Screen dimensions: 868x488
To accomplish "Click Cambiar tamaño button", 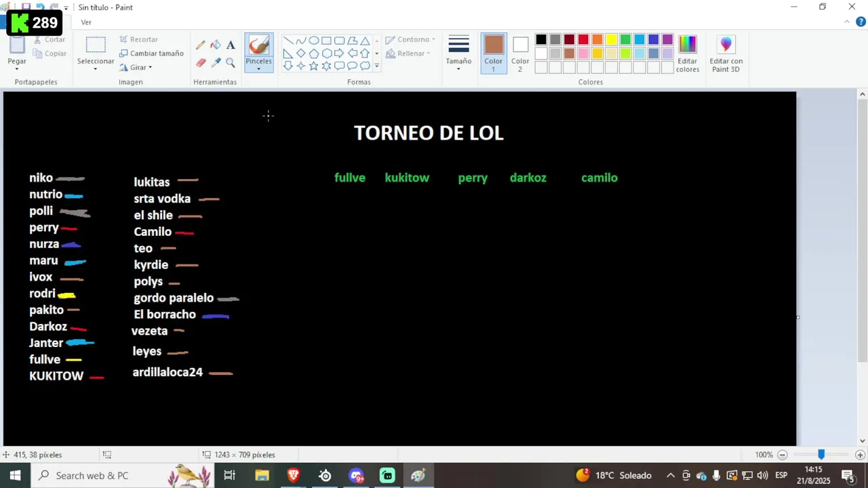I will pos(151,54).
